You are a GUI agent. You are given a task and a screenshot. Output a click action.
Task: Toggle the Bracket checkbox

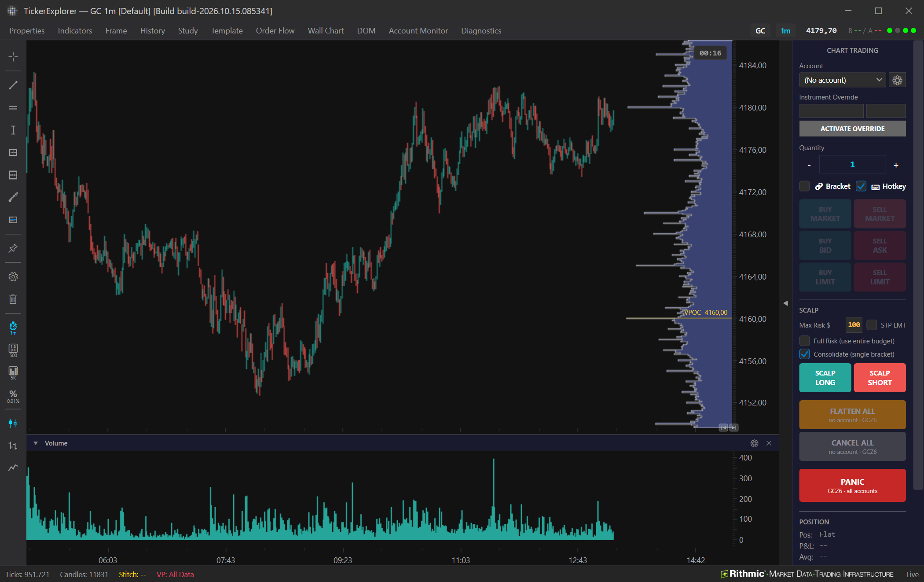tap(804, 186)
